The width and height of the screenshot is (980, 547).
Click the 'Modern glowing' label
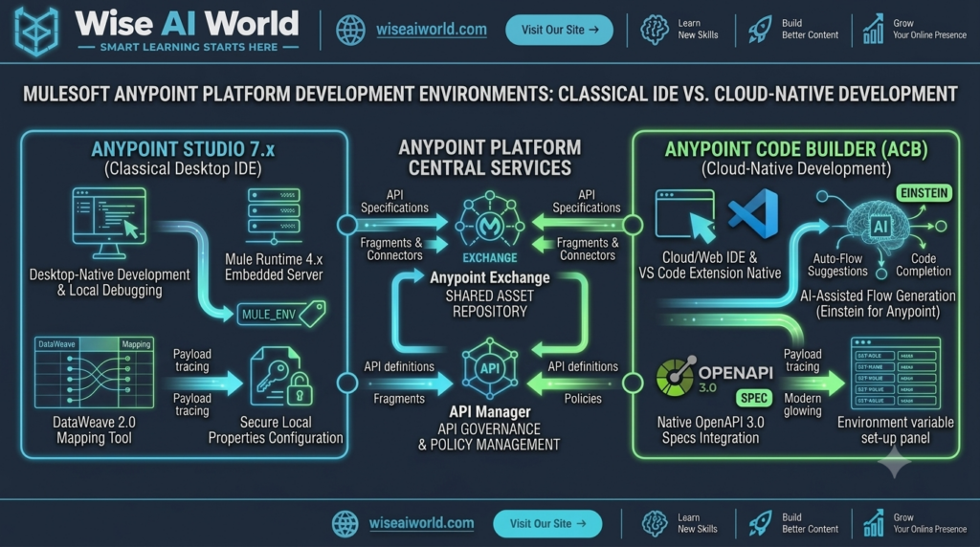[803, 405]
